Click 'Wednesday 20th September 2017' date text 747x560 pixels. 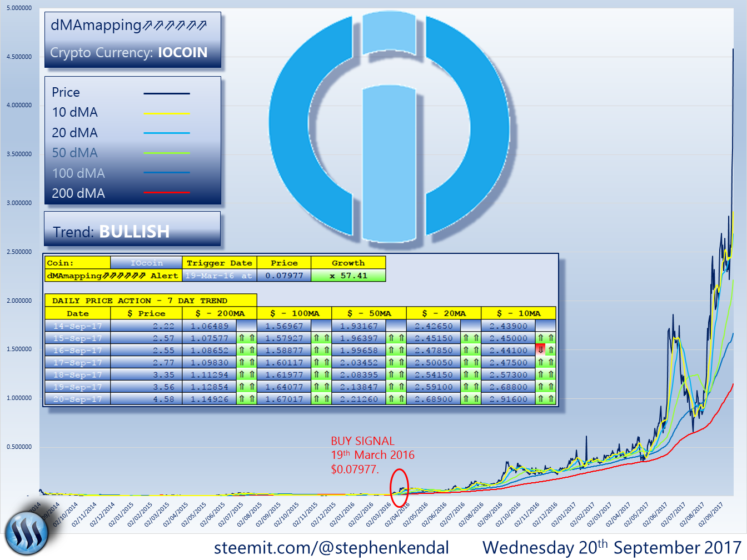612,547
